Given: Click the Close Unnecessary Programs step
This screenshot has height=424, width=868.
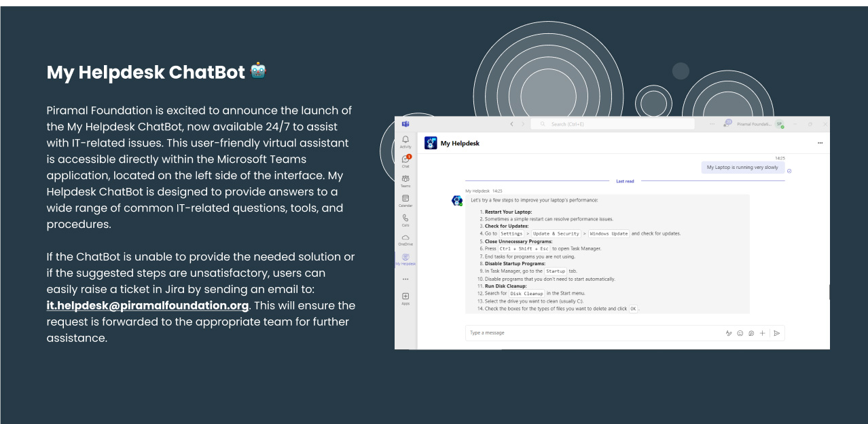Looking at the screenshot, I should pos(518,242).
